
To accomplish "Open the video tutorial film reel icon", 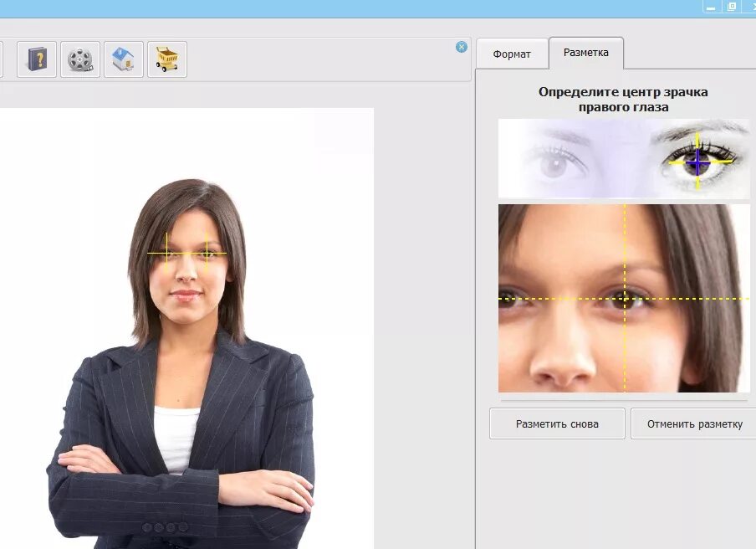I will click(80, 59).
